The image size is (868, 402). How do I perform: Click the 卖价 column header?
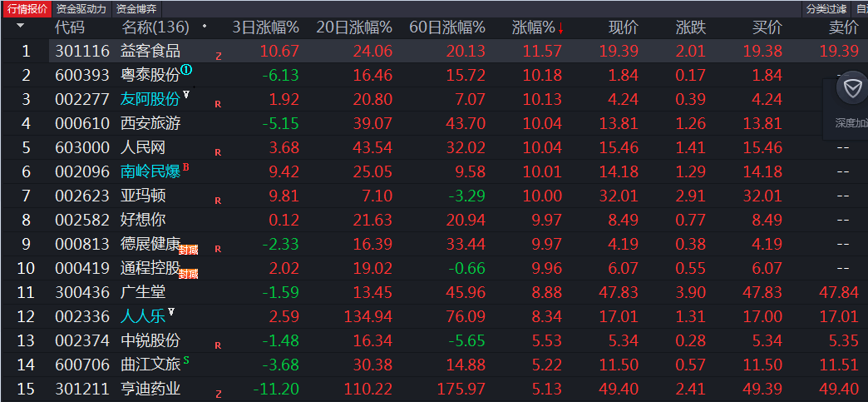click(x=844, y=27)
